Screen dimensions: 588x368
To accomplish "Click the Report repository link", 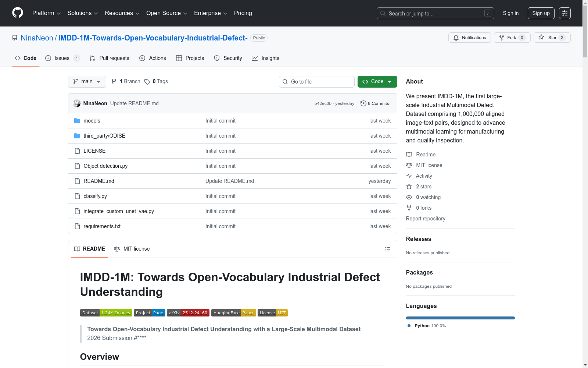I will [x=426, y=219].
